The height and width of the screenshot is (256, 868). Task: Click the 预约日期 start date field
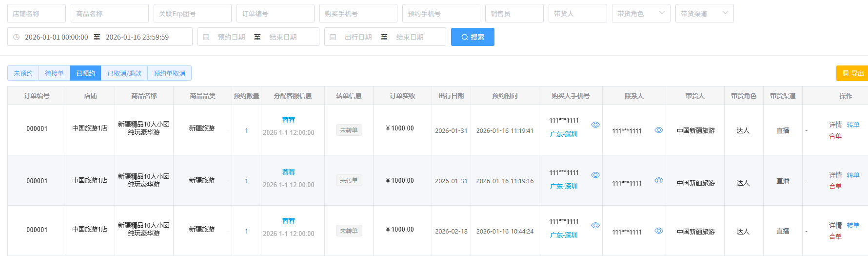click(231, 37)
